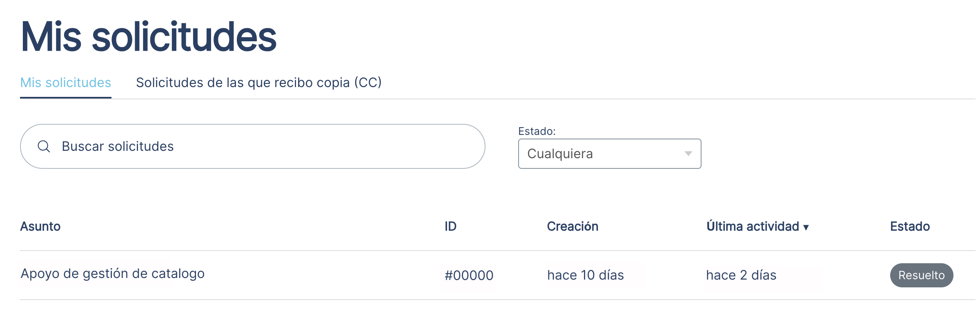Select the request ID #00000
Viewport: 980px width, 336px height.
[x=469, y=275]
